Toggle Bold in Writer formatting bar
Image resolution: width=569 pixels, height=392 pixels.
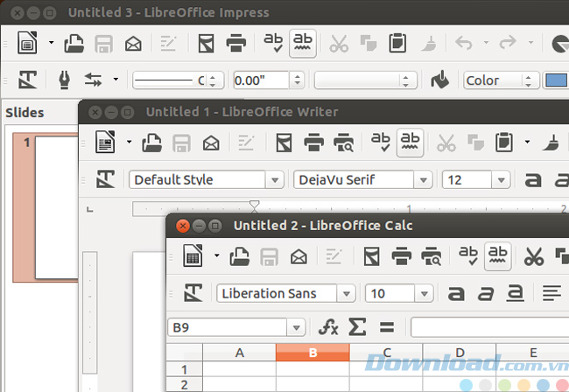click(x=533, y=179)
